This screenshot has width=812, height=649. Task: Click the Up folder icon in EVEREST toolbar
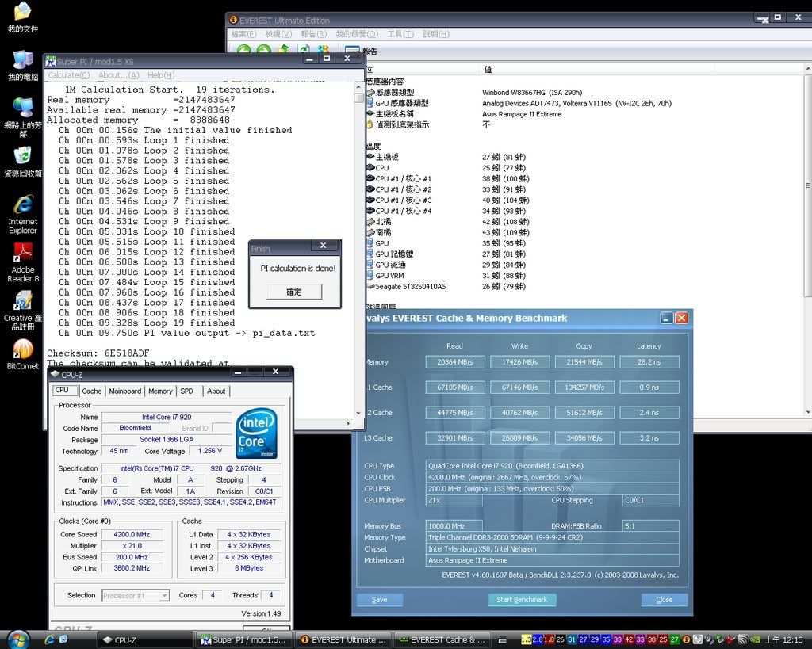coord(284,50)
